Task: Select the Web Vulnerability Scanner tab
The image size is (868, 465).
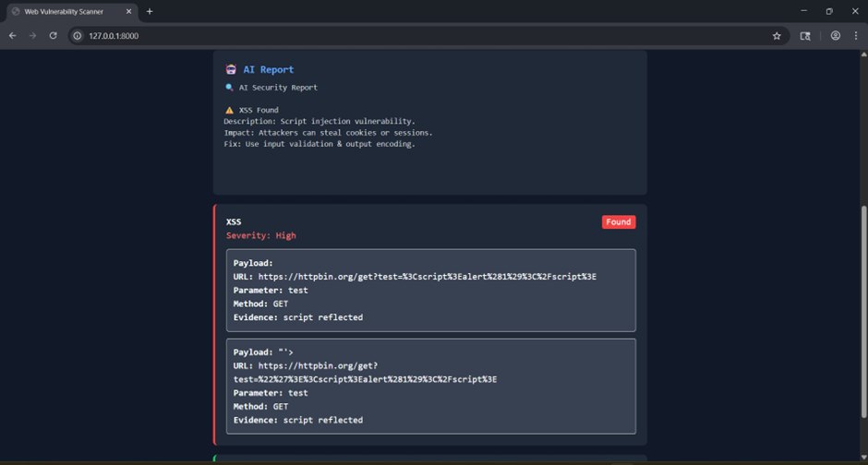Action: 71,12
